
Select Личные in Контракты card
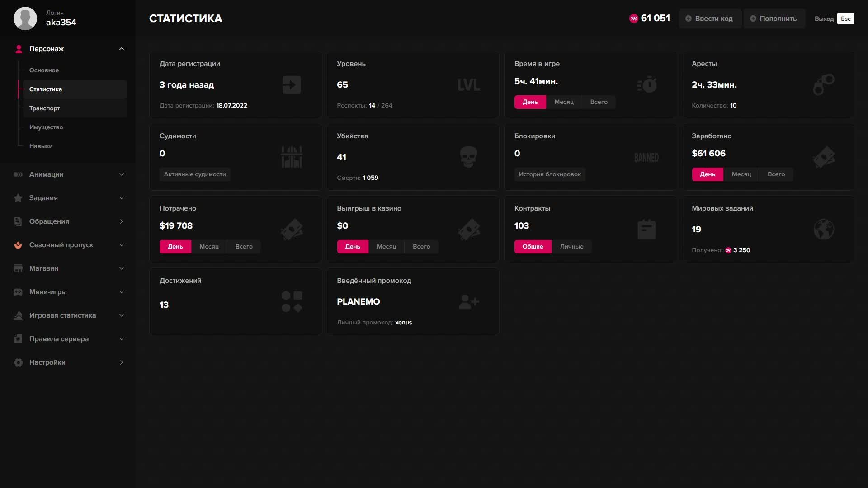click(571, 247)
